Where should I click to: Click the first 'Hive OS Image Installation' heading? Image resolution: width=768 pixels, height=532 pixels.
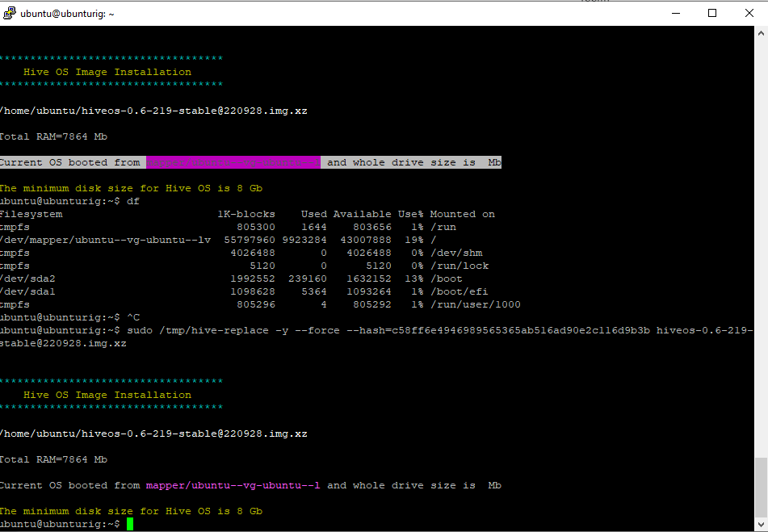pos(107,72)
